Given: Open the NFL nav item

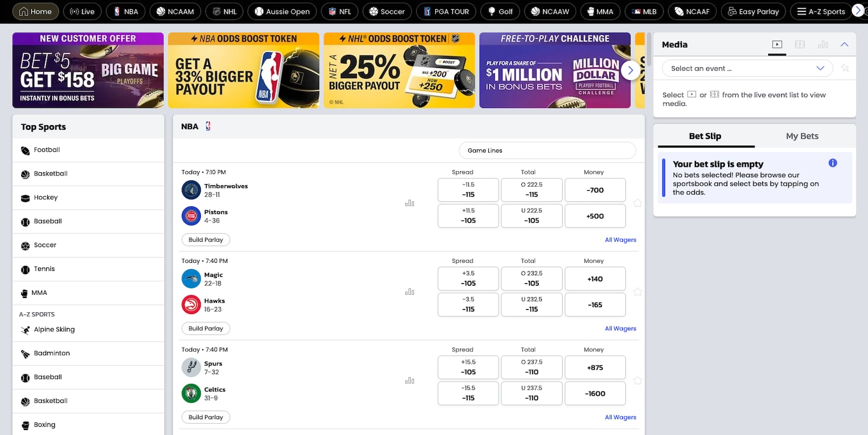Looking at the screenshot, I should [x=340, y=11].
